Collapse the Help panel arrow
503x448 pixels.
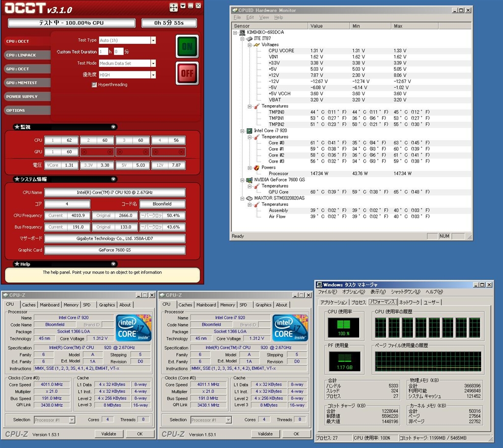pos(113,264)
